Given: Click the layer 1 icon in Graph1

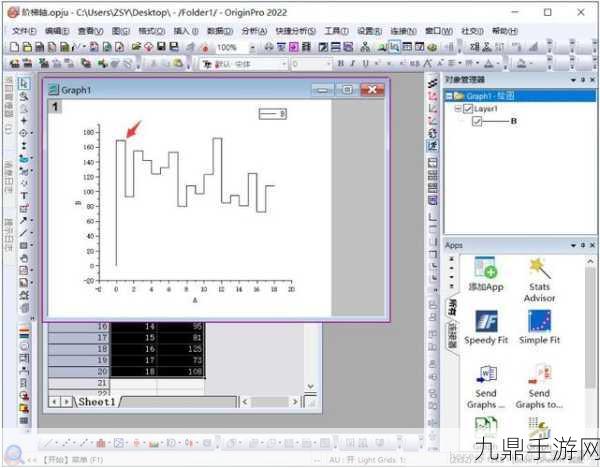Looking at the screenshot, I should 55,106.
